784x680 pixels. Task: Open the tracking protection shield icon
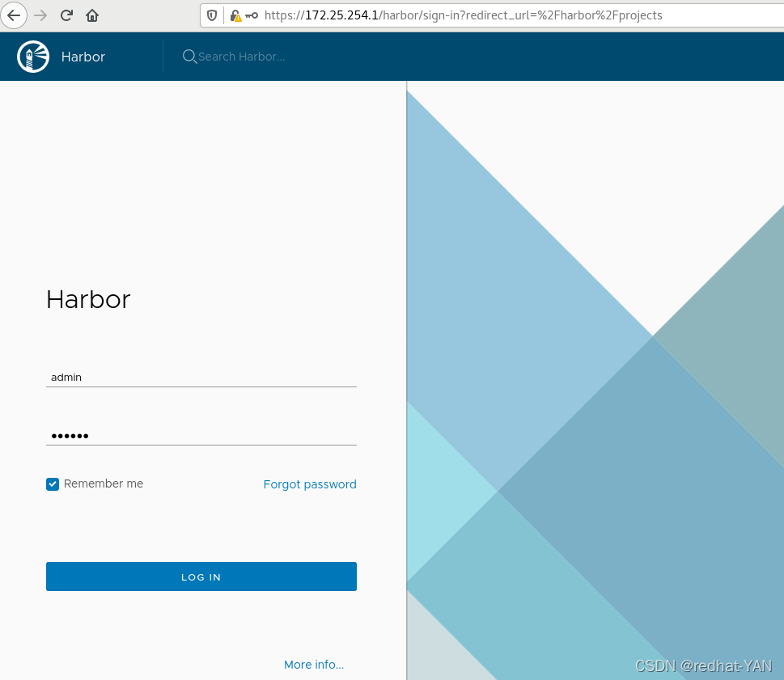pos(212,15)
